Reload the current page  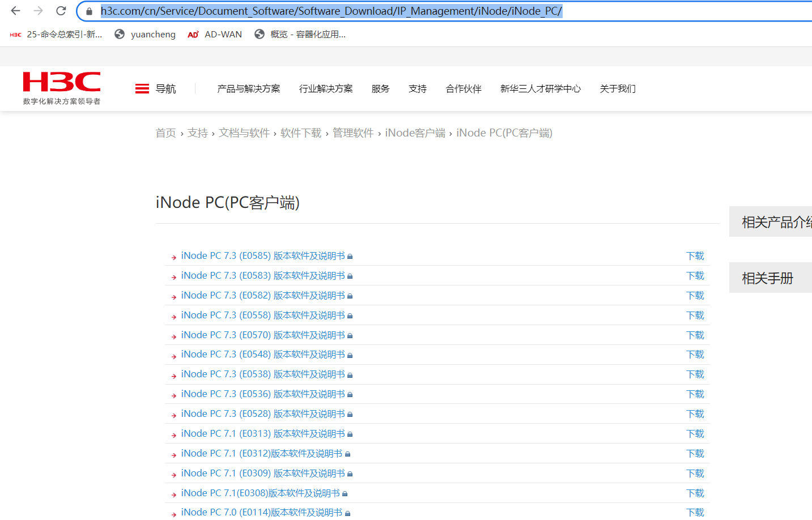pos(61,11)
